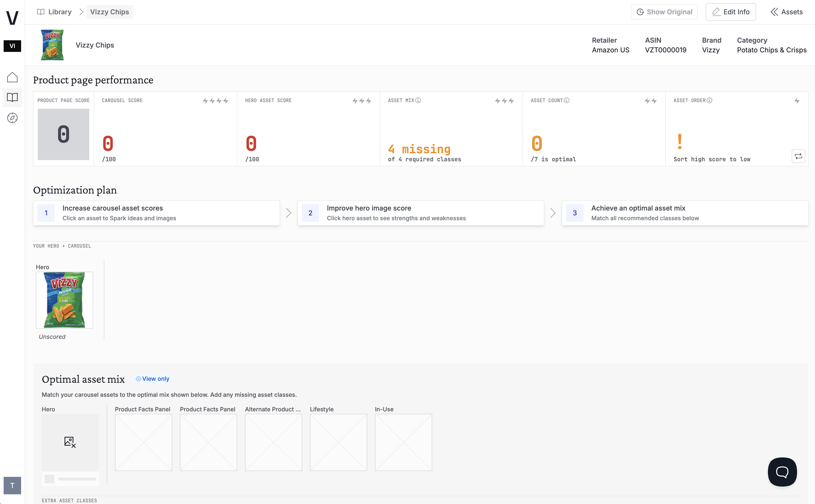Viewport: 815px width, 504px height.
Task: Click the Asset Order lightning bolt
Action: pos(797,101)
